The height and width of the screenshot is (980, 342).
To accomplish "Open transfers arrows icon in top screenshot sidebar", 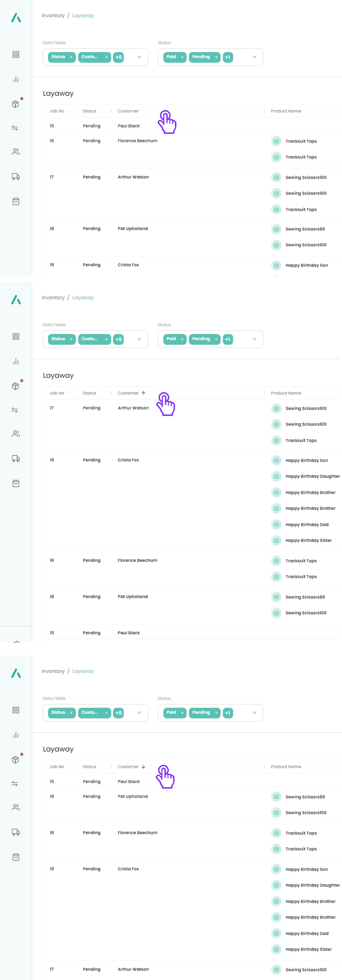I will point(16,128).
